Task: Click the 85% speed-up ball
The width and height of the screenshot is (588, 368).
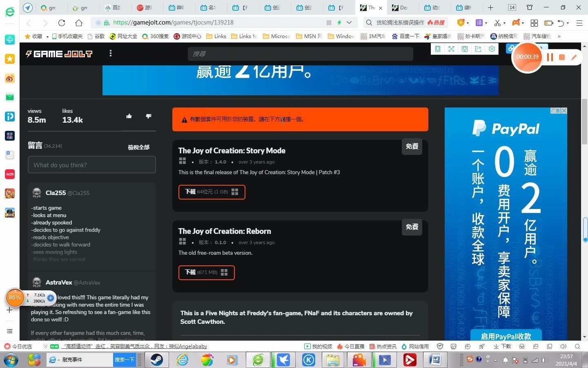Action: coord(15,298)
